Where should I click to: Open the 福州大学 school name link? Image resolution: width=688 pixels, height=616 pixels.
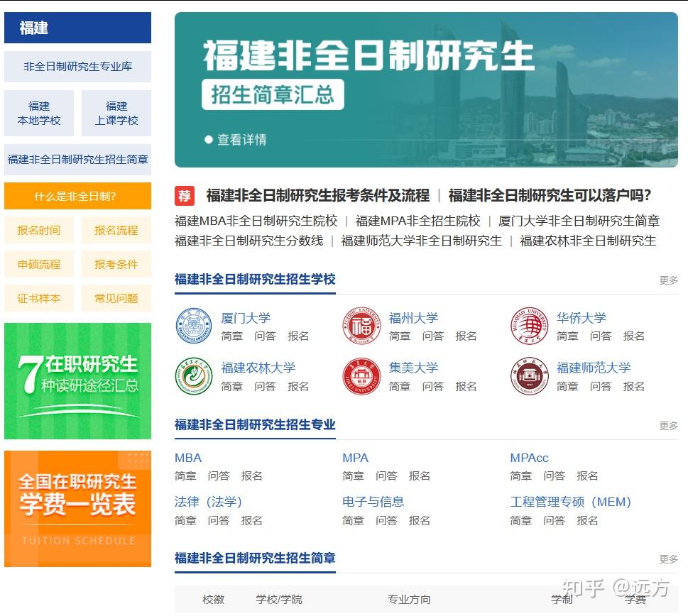click(413, 318)
